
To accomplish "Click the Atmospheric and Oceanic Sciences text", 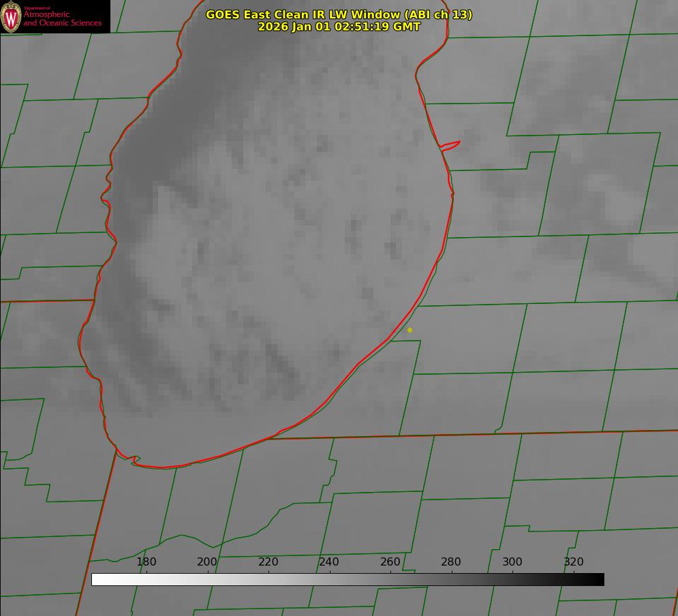I will tap(62, 18).
